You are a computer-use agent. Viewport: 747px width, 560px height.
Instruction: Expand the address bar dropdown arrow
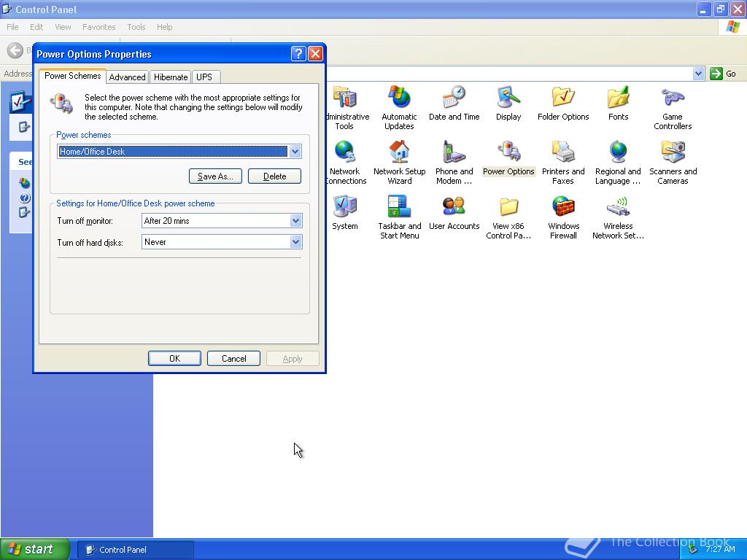pyautogui.click(x=698, y=74)
